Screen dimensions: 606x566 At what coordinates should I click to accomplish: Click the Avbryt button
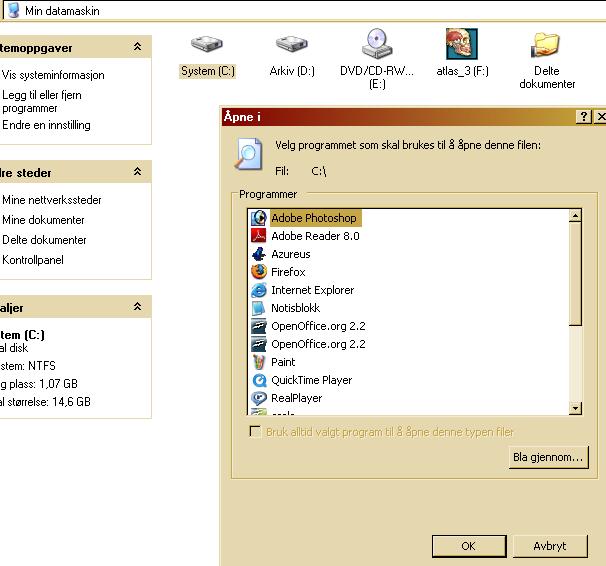tap(550, 546)
